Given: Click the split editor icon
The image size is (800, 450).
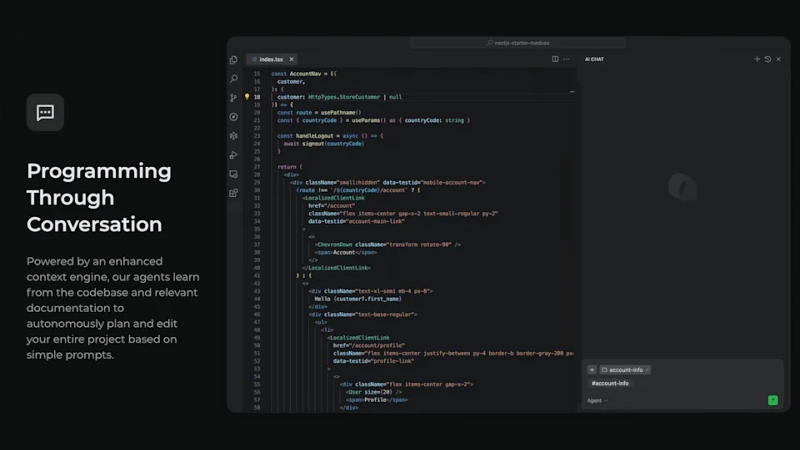Looking at the screenshot, I should tap(555, 59).
